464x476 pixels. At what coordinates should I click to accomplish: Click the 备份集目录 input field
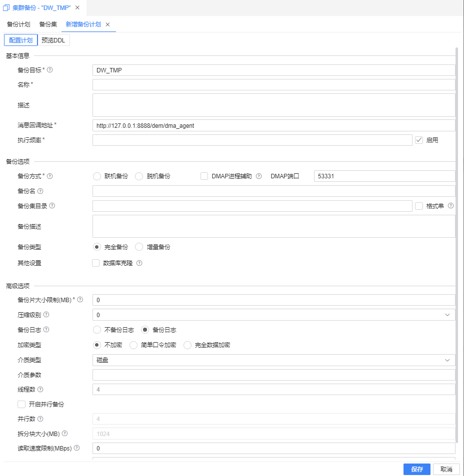tap(252, 206)
